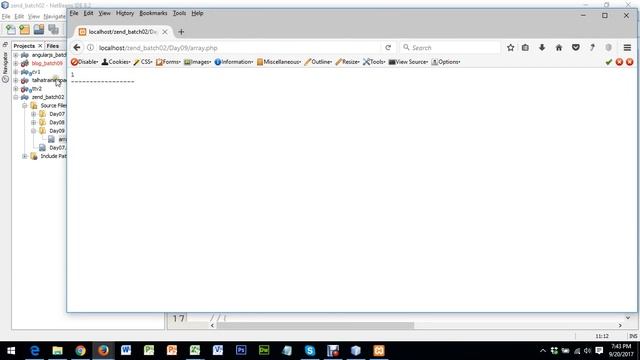Select Day09 folder in project tree
The image size is (640, 360).
point(57,131)
